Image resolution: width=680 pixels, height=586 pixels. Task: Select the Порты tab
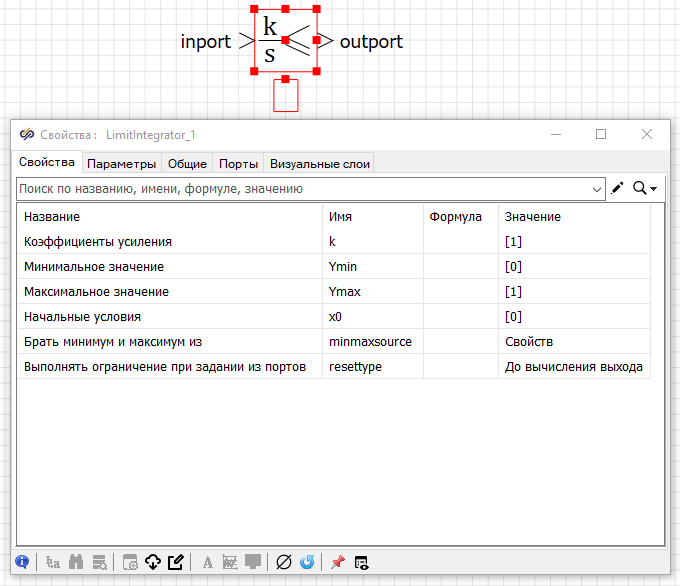238,164
